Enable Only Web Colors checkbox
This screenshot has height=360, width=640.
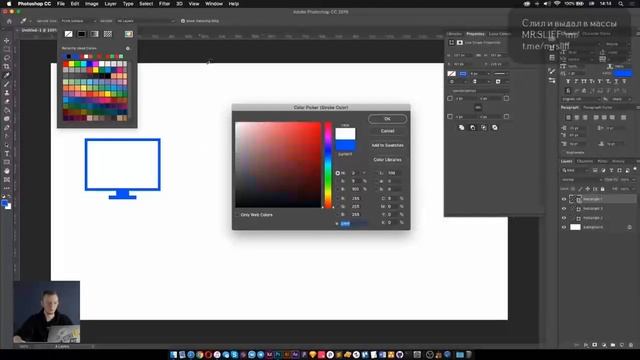click(237, 215)
